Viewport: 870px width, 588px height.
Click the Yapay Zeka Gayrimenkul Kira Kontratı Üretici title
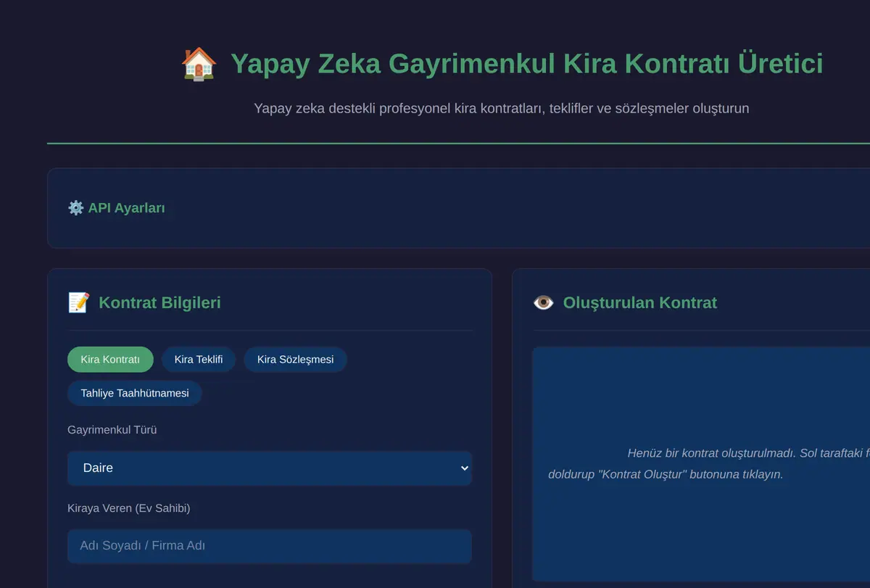pos(527,64)
